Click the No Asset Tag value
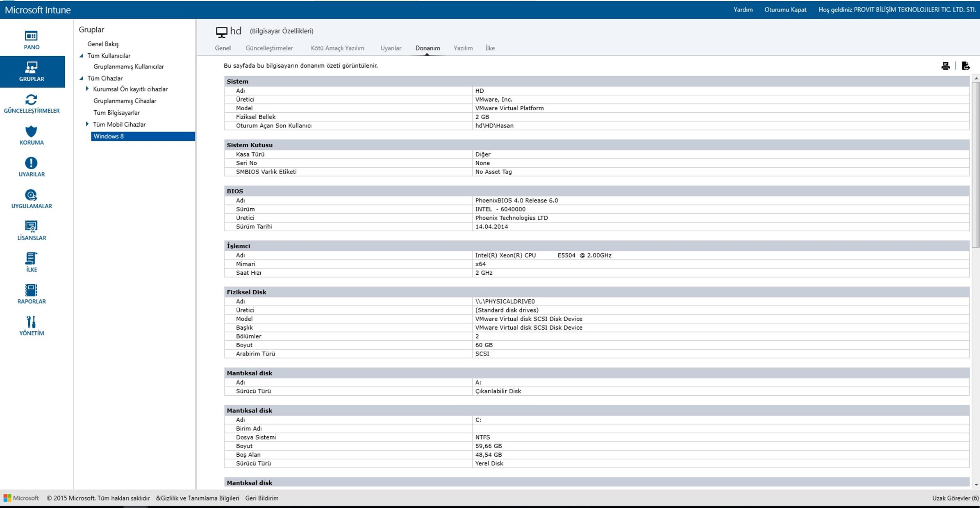 [493, 172]
